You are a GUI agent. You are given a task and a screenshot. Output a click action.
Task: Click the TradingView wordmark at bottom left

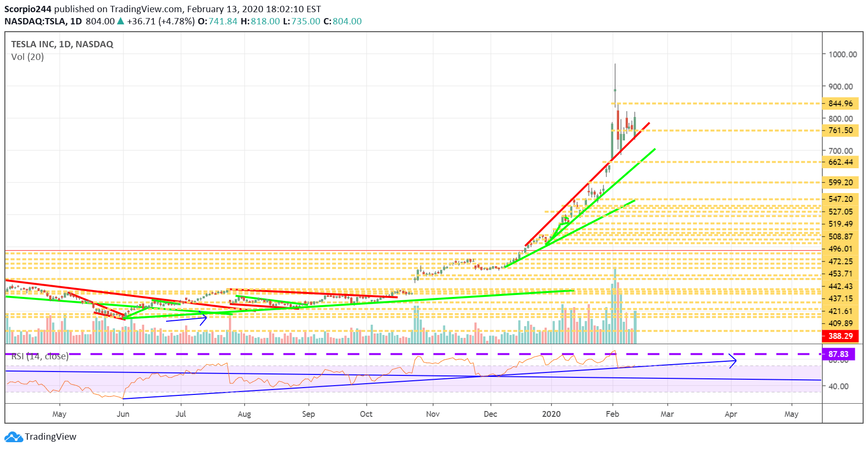51,437
